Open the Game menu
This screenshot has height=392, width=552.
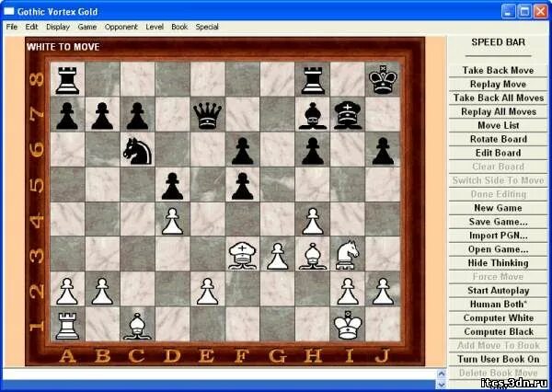(x=87, y=27)
